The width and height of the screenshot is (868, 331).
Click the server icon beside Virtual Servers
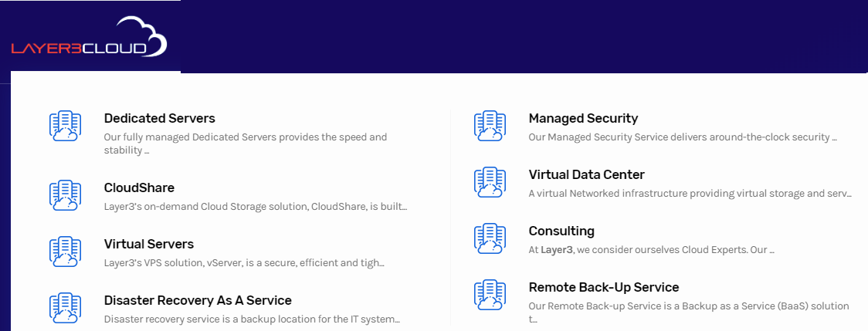65,252
